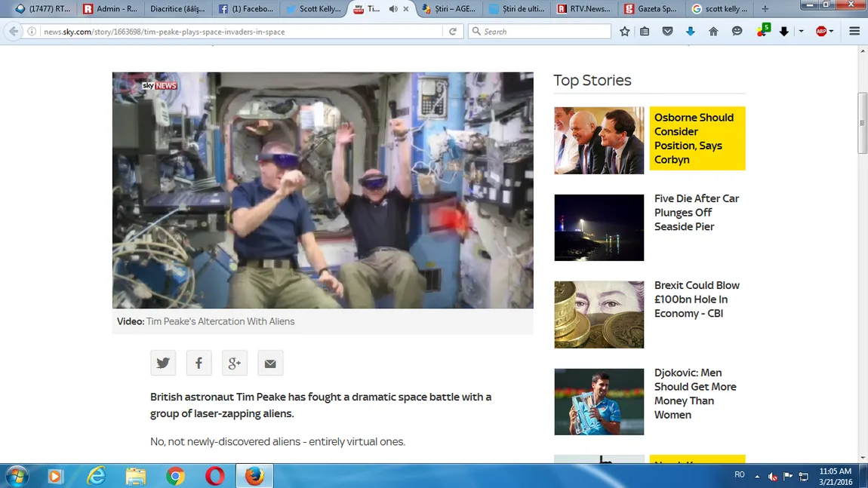Viewport: 868px width, 488px height.
Task: Focus the browser Search field
Action: coord(540,32)
